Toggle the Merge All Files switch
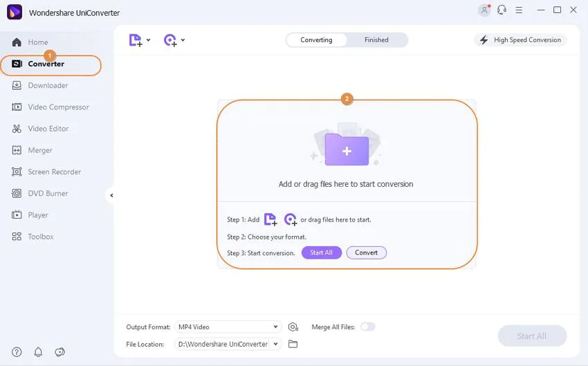The width and height of the screenshot is (588, 366). click(x=367, y=327)
